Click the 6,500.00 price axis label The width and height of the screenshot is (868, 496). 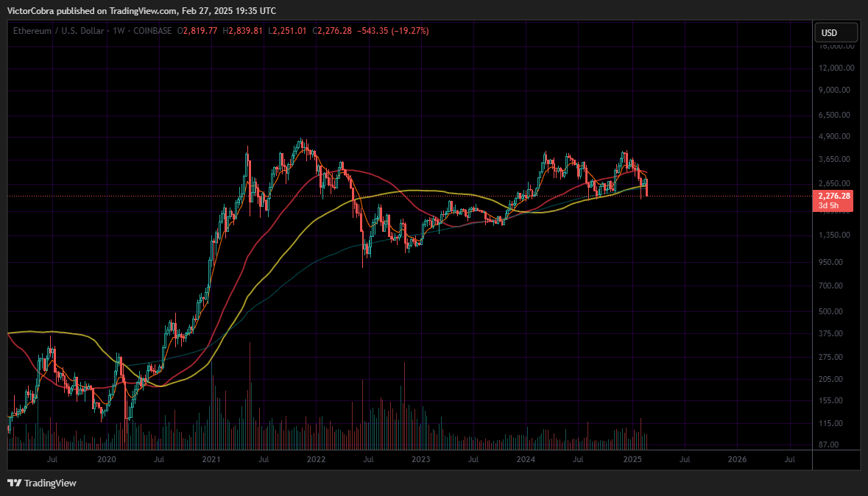pos(834,115)
